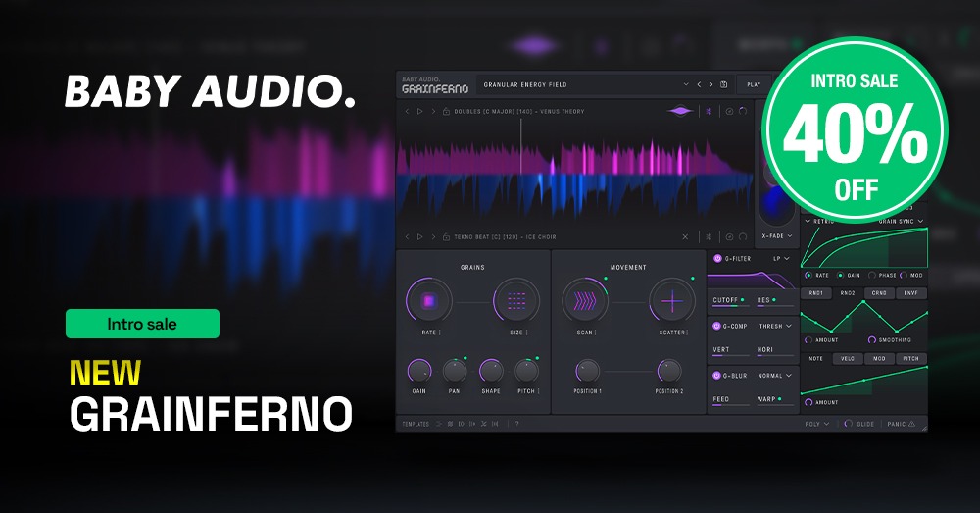Click lock icon beside Tekno Beat sample
The width and height of the screenshot is (980, 513).
(446, 237)
